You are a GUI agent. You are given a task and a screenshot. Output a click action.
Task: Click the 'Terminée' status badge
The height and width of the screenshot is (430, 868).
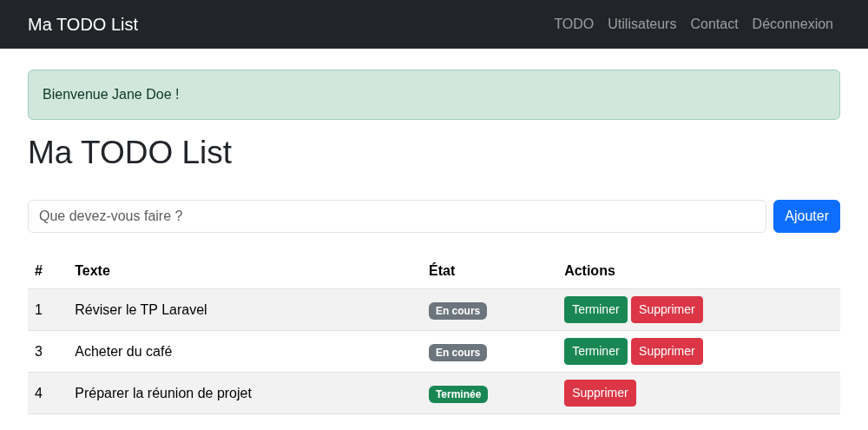(x=458, y=394)
